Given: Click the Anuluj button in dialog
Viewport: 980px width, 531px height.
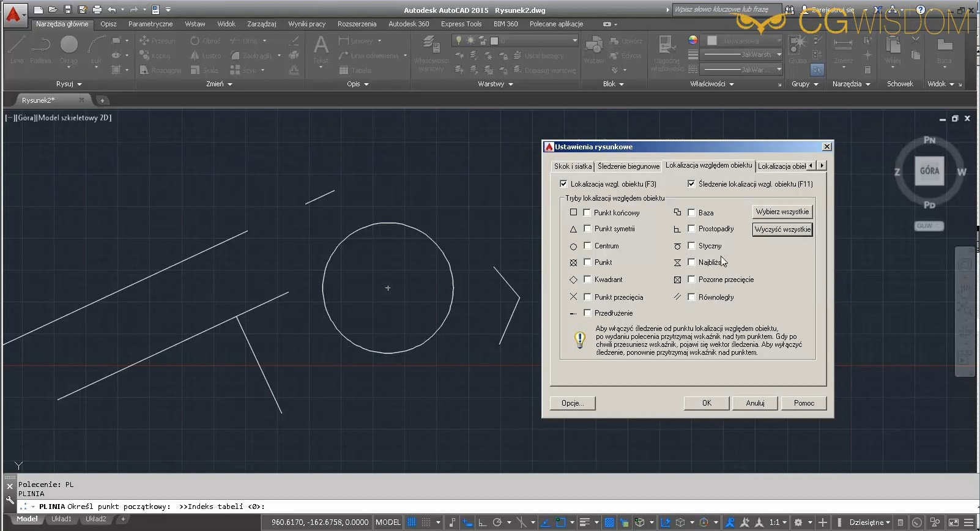Looking at the screenshot, I should (x=755, y=403).
